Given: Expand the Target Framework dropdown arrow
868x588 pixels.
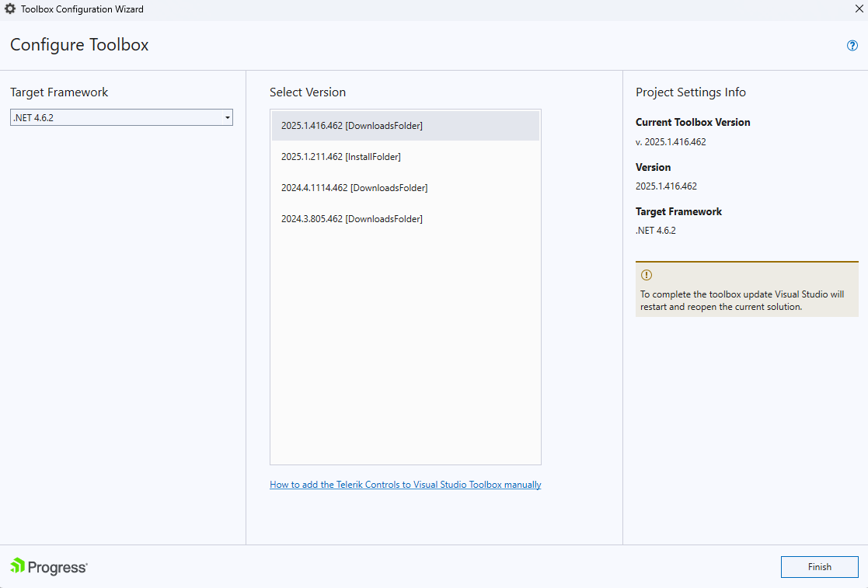Looking at the screenshot, I should coord(228,117).
